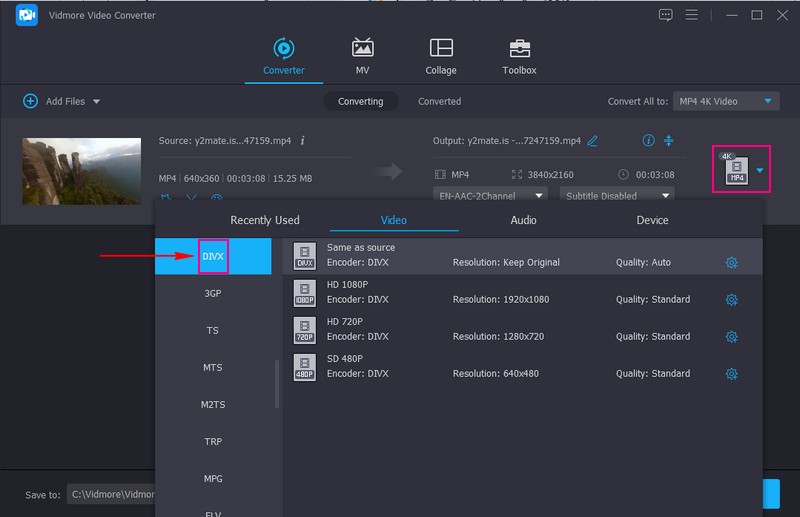This screenshot has height=517, width=800.
Task: Open the Toolbox tab
Action: coord(519,57)
